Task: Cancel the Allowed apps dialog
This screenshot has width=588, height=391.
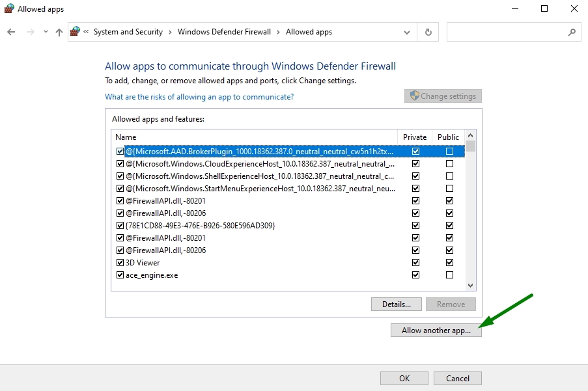Action: 458,378
